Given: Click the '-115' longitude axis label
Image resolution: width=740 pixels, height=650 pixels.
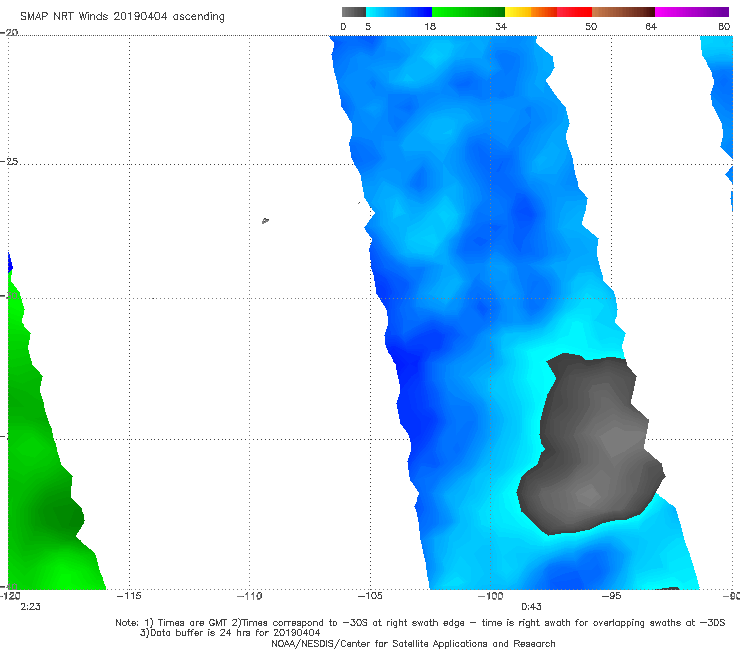Looking at the screenshot, I should pos(129,596).
